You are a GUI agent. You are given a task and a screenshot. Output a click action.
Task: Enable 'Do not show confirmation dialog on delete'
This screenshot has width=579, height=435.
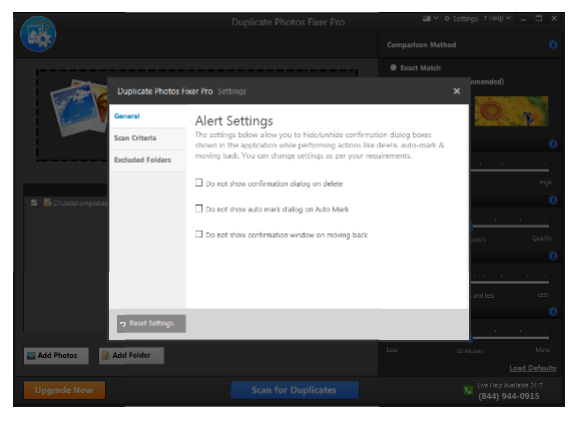click(x=199, y=183)
